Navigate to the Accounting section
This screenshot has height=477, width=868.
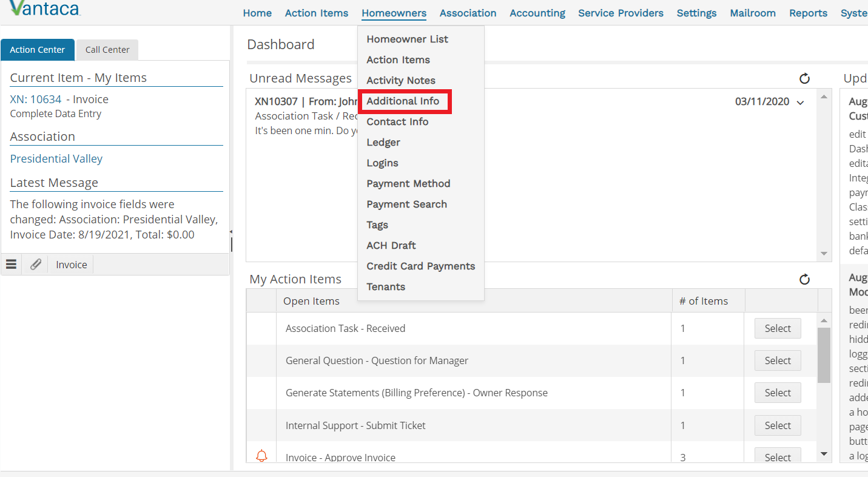click(537, 13)
